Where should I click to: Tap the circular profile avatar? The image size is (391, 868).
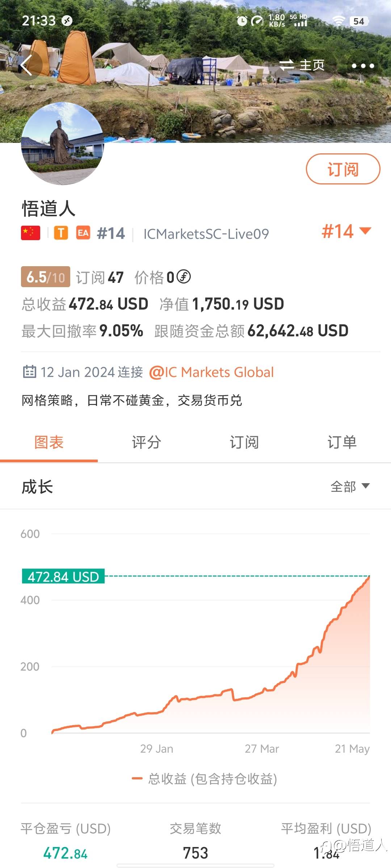point(63,144)
